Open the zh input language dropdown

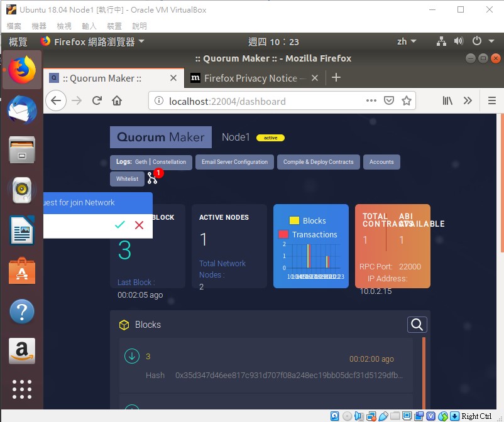[x=407, y=41]
